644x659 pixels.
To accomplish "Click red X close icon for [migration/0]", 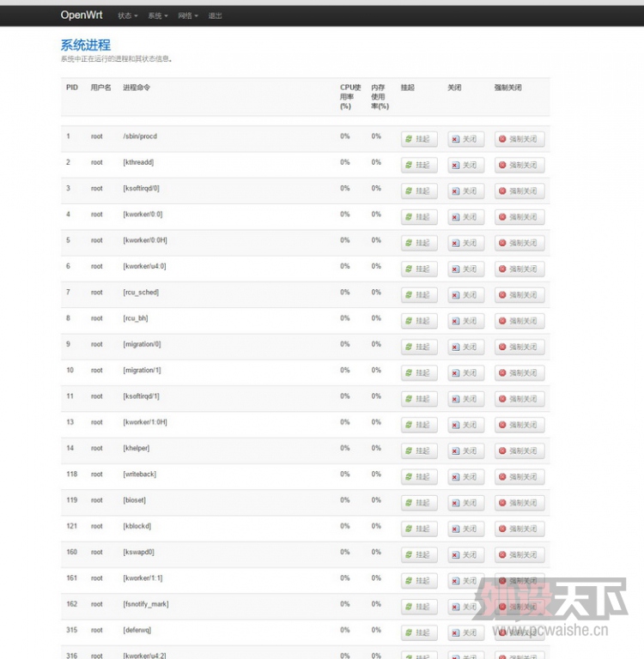I will (x=455, y=348).
